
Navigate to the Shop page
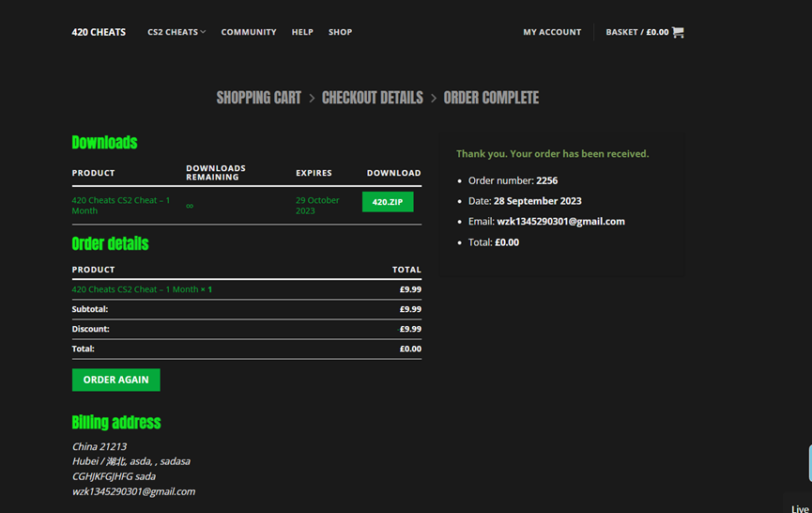tap(340, 32)
